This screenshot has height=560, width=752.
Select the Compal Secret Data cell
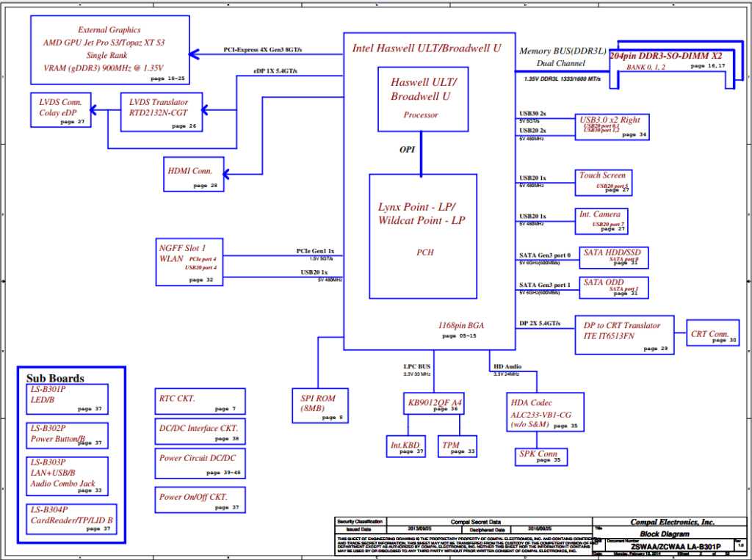pos(489,522)
